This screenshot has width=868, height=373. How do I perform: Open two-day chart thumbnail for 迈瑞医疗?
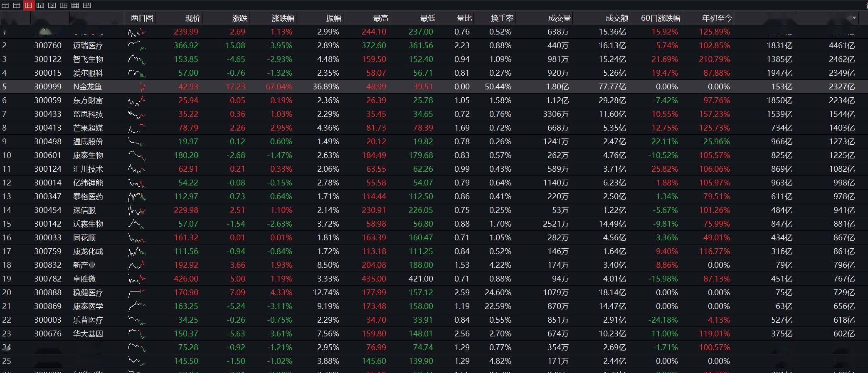(x=137, y=46)
